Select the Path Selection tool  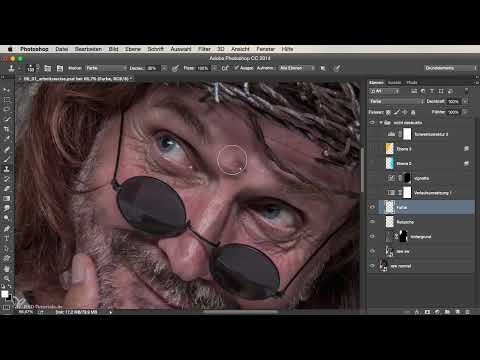(6, 249)
